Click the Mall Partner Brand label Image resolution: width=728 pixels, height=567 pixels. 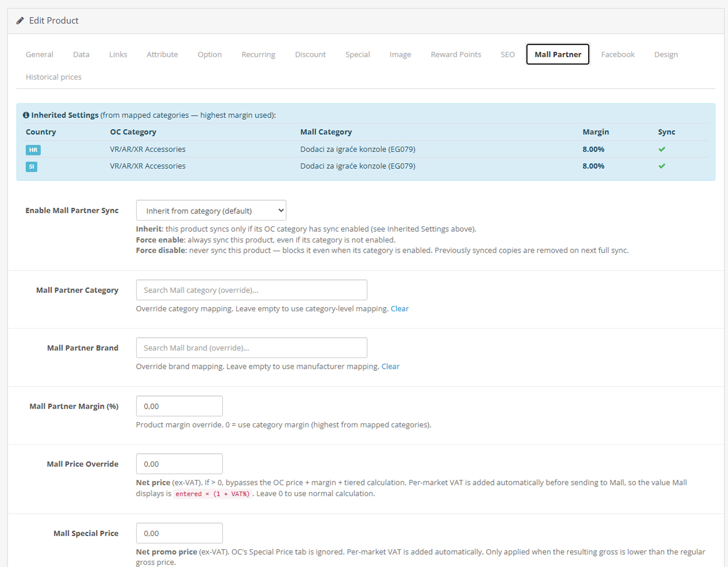[83, 347]
